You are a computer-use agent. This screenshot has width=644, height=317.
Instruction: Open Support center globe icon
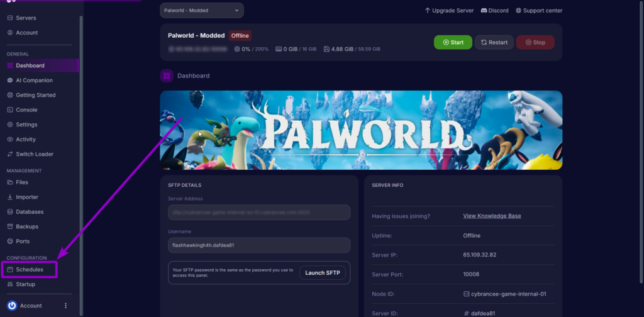(519, 11)
